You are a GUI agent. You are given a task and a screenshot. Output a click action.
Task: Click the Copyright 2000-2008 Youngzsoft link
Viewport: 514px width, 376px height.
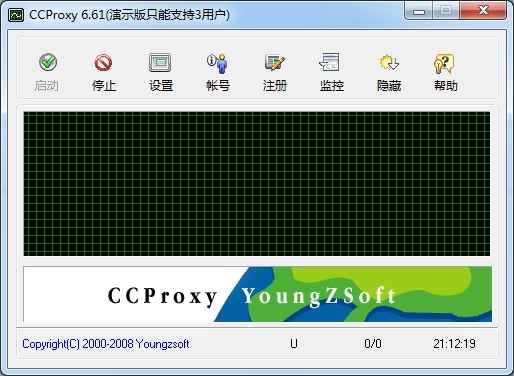[106, 344]
